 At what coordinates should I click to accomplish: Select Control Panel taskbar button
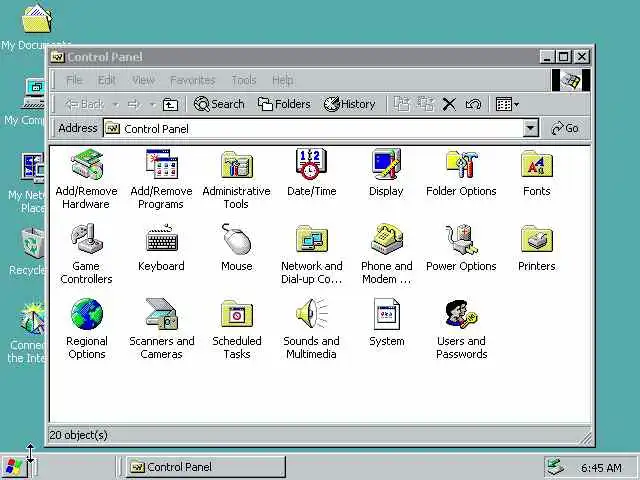(x=205, y=467)
